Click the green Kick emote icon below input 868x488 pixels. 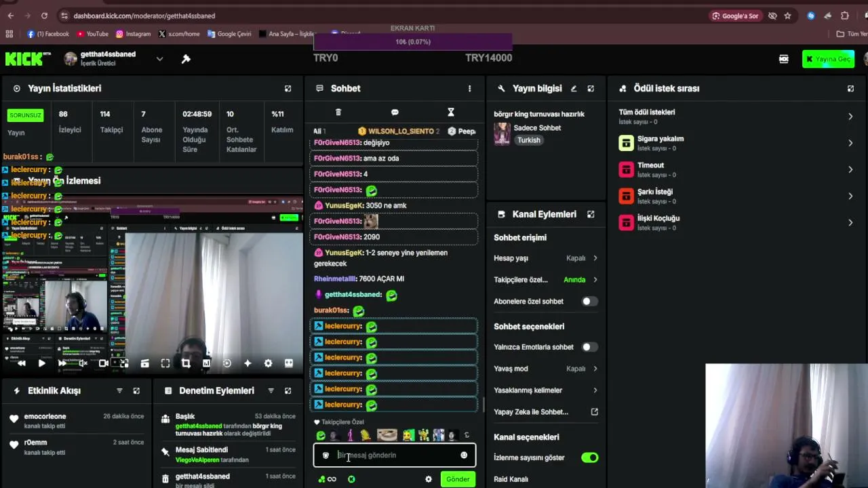[x=351, y=479]
